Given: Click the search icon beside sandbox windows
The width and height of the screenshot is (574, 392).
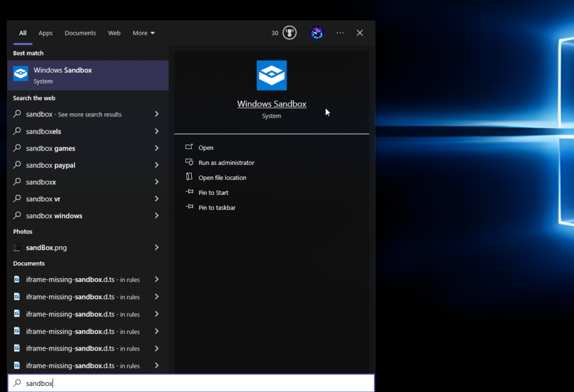Looking at the screenshot, I should point(17,216).
